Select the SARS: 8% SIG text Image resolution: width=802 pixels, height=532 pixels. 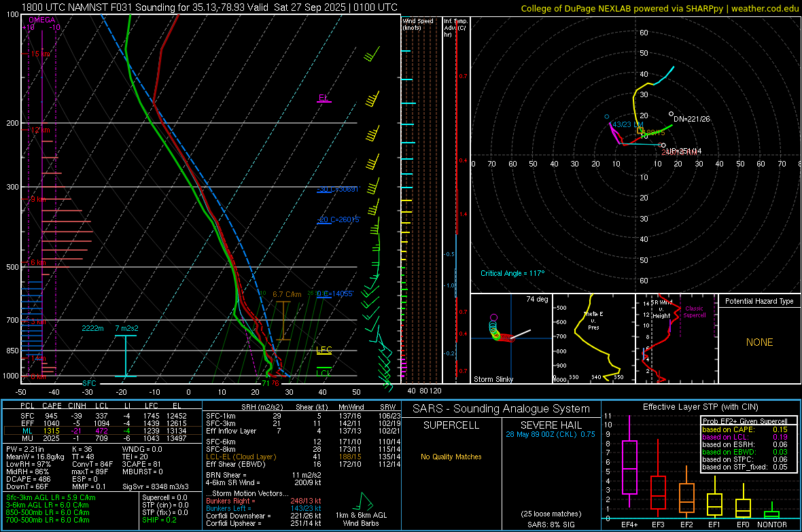pos(551,525)
